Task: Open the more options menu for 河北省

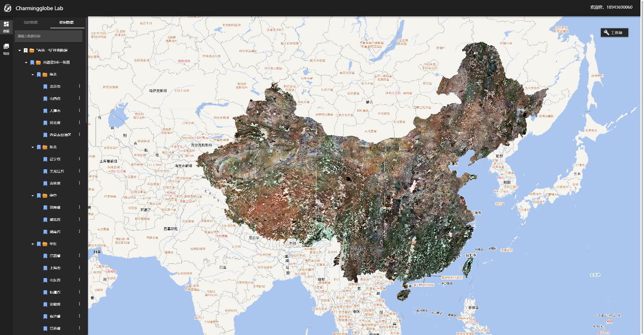Action: click(79, 123)
